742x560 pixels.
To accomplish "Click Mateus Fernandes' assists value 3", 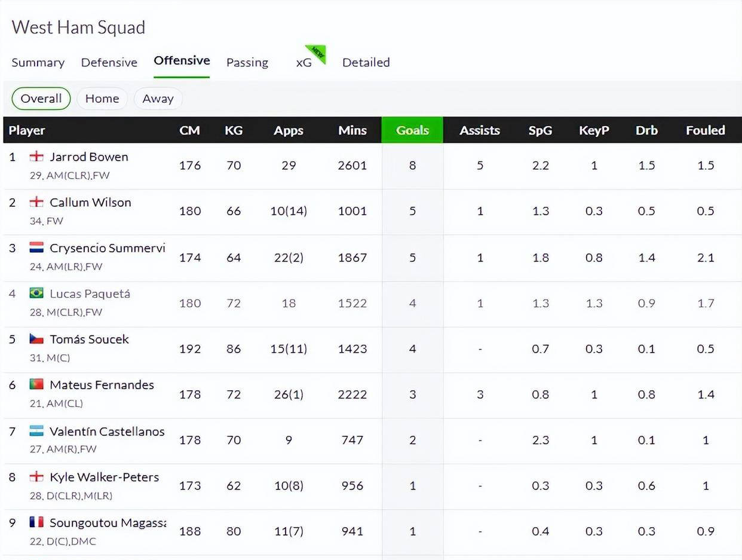I will point(480,394).
